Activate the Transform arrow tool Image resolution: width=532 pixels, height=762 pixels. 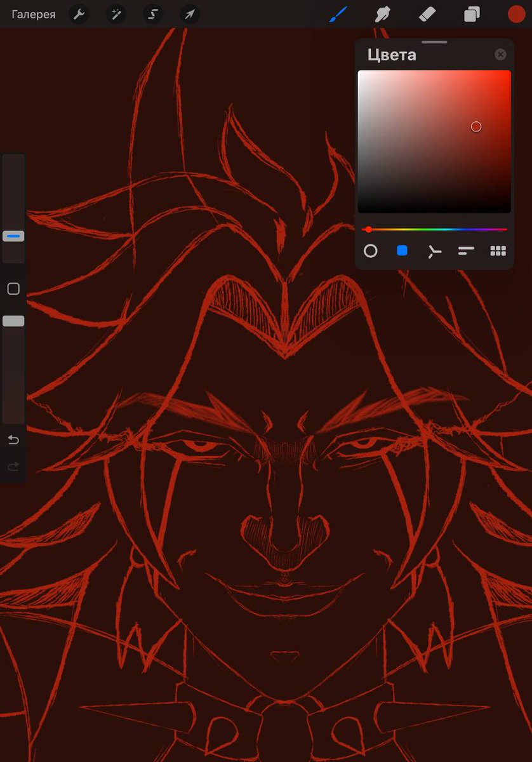click(189, 14)
